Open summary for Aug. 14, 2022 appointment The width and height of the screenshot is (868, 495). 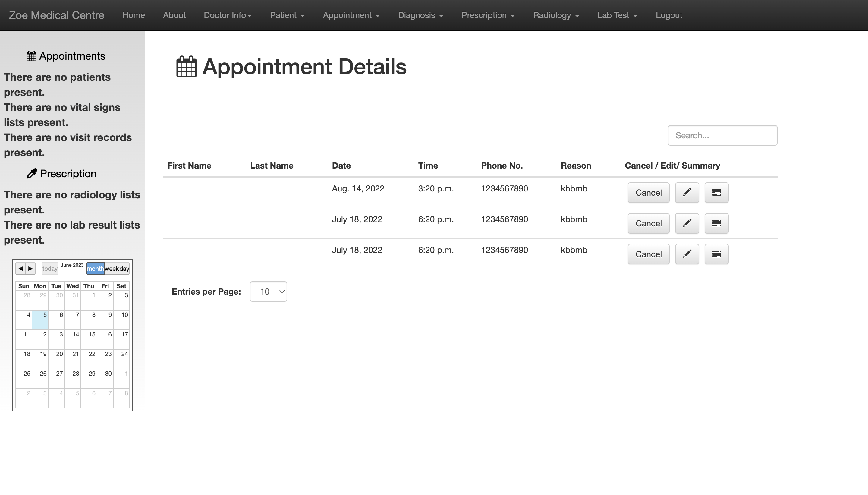[x=716, y=192]
